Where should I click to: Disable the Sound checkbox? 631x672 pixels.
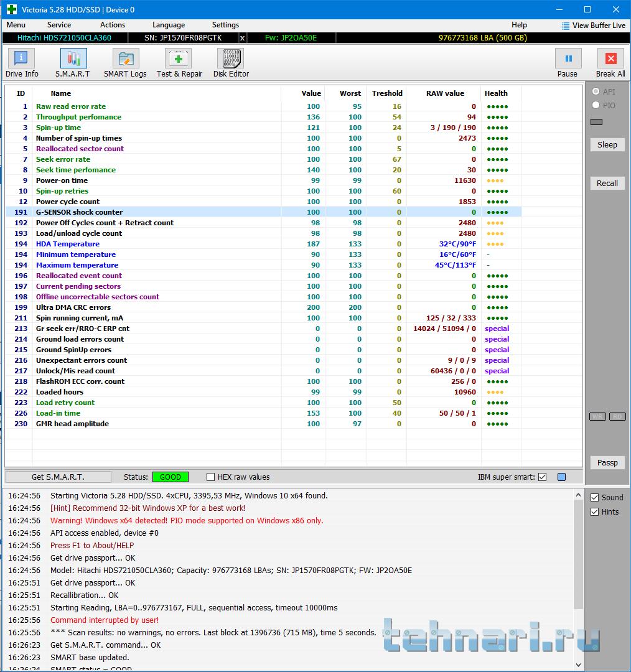point(594,498)
